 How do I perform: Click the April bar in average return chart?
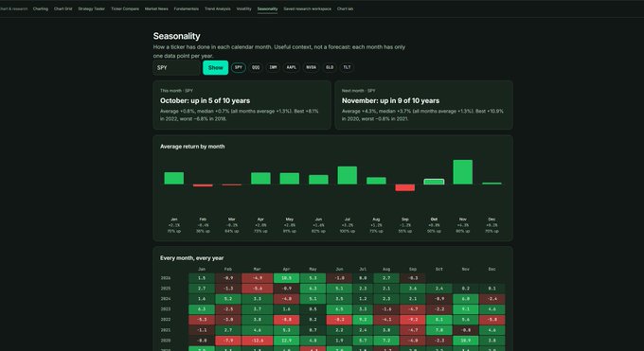click(260, 178)
